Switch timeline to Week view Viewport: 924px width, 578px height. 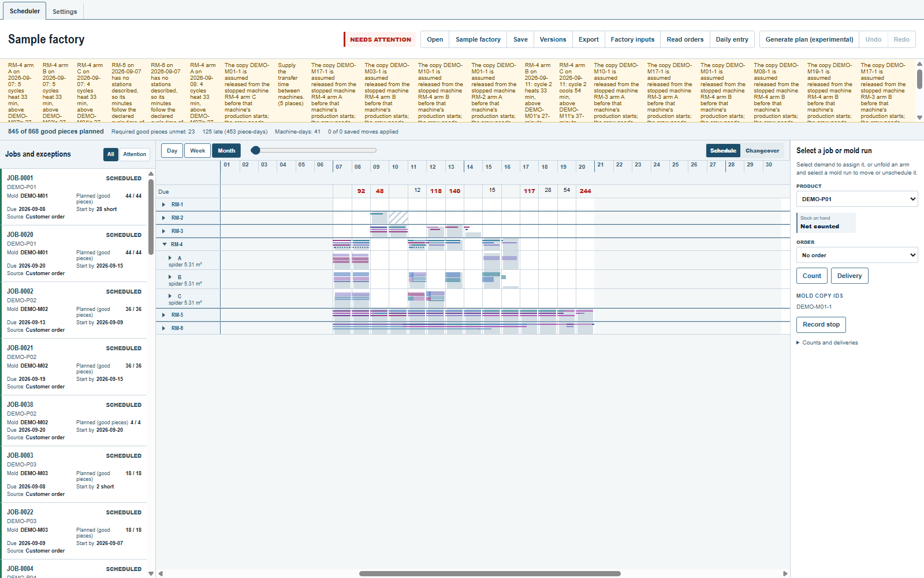pyautogui.click(x=198, y=151)
